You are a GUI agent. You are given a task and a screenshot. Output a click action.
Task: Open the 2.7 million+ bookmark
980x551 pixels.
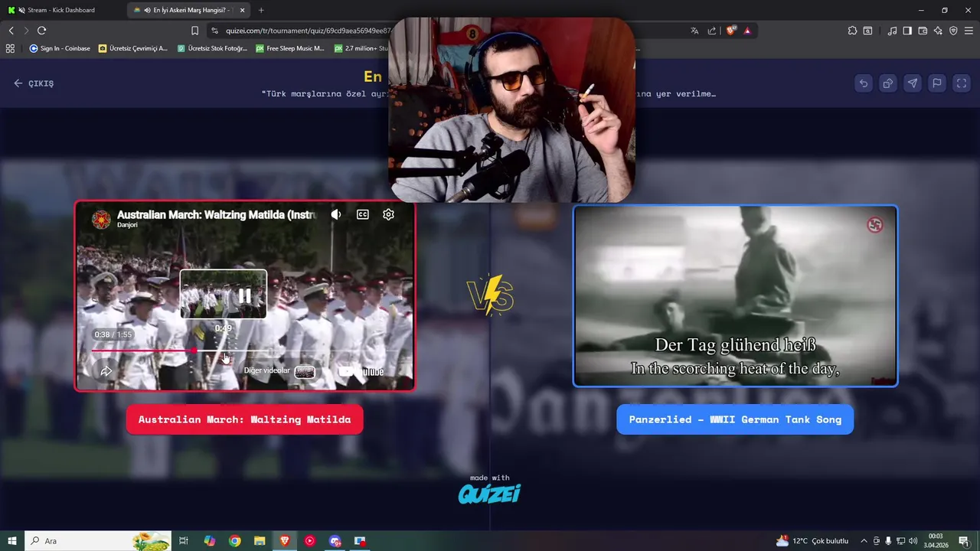click(361, 48)
